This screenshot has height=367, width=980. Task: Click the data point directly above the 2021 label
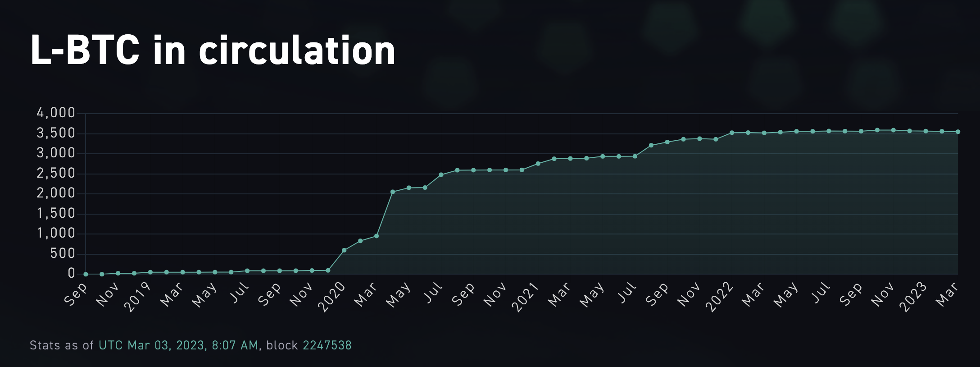(x=538, y=164)
